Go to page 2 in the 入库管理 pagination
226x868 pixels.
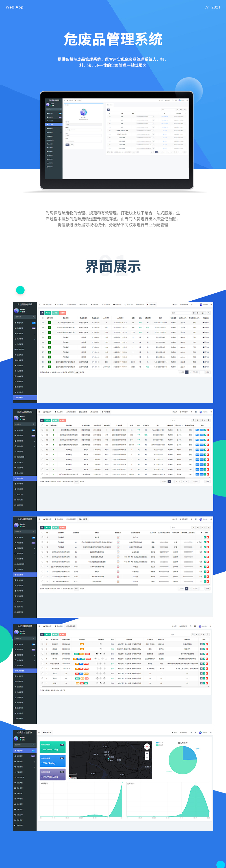[173, 481]
